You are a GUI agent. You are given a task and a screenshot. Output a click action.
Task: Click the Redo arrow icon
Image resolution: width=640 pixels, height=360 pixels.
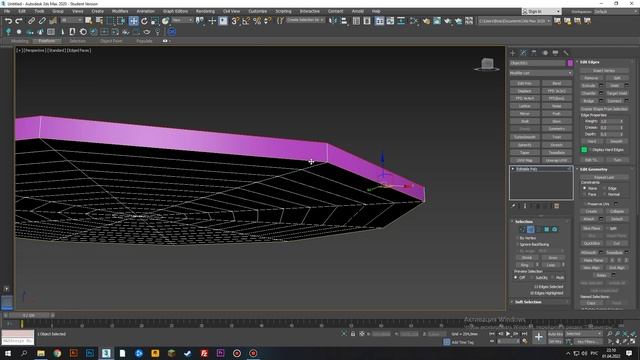click(19, 21)
